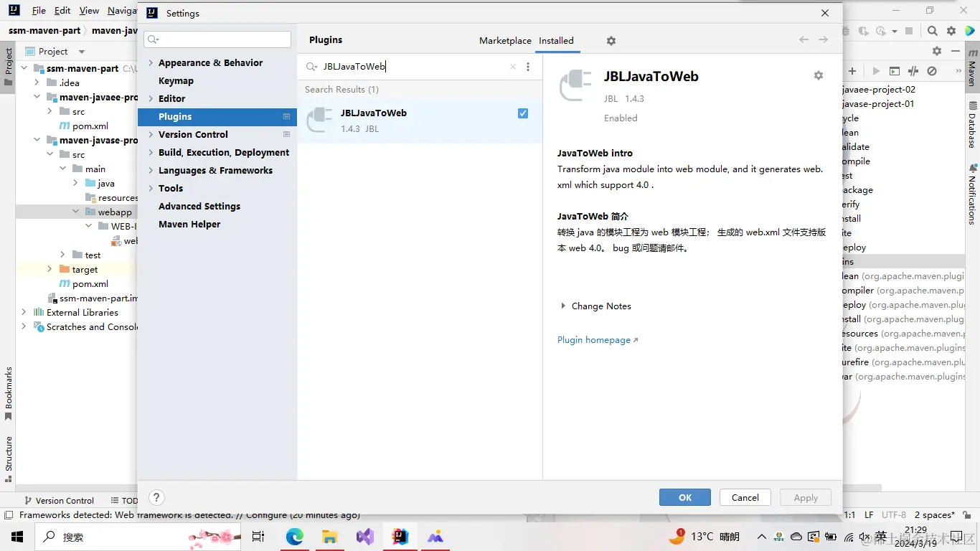
Task: Toggle Maven offline mode icon
Action: (x=913, y=71)
